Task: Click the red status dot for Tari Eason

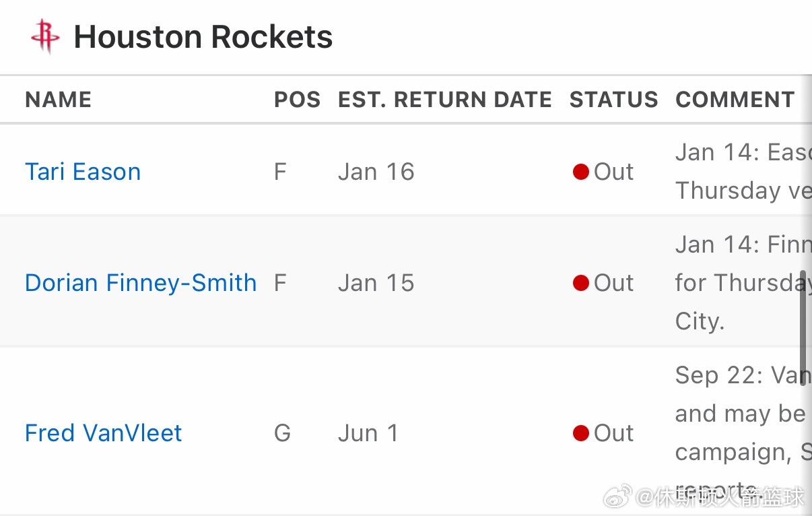Action: 581,172
